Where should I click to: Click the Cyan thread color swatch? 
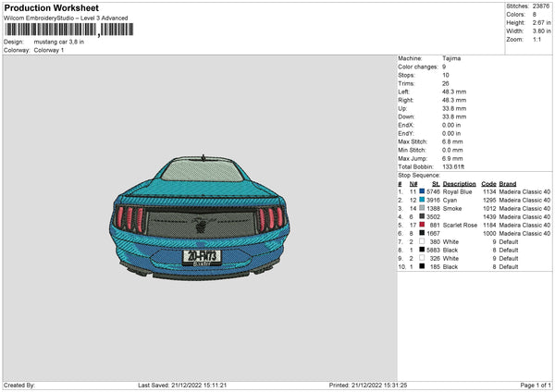point(422,200)
